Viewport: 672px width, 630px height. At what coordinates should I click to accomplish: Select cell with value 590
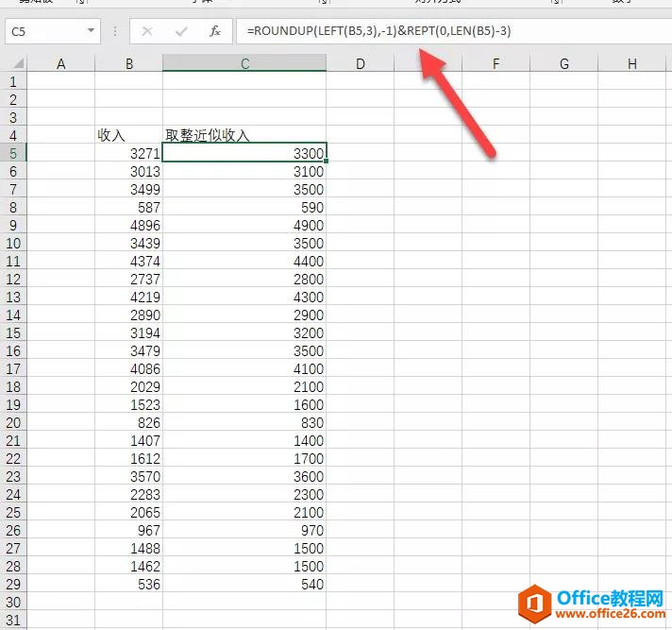[x=244, y=207]
